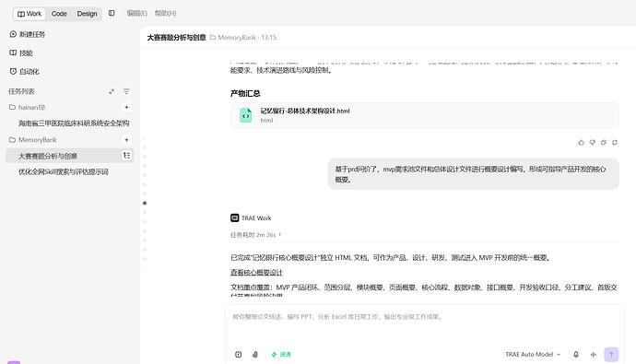Image resolution: width=636 pixels, height=364 pixels.
Task: Open the 技能 skills page
Action: click(21, 53)
